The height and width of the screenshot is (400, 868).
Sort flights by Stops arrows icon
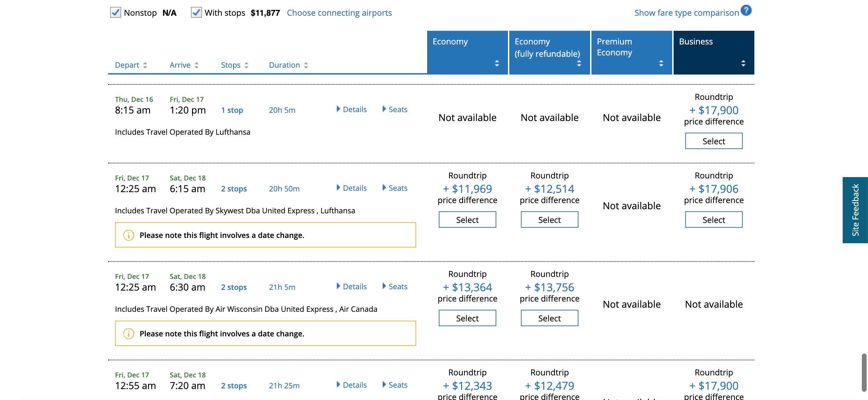(246, 65)
